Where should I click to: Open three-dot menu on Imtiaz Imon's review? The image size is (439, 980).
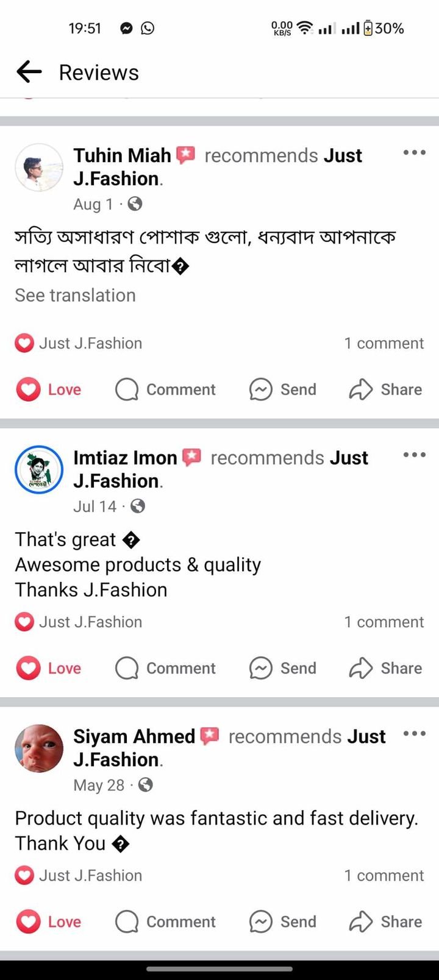click(x=414, y=455)
